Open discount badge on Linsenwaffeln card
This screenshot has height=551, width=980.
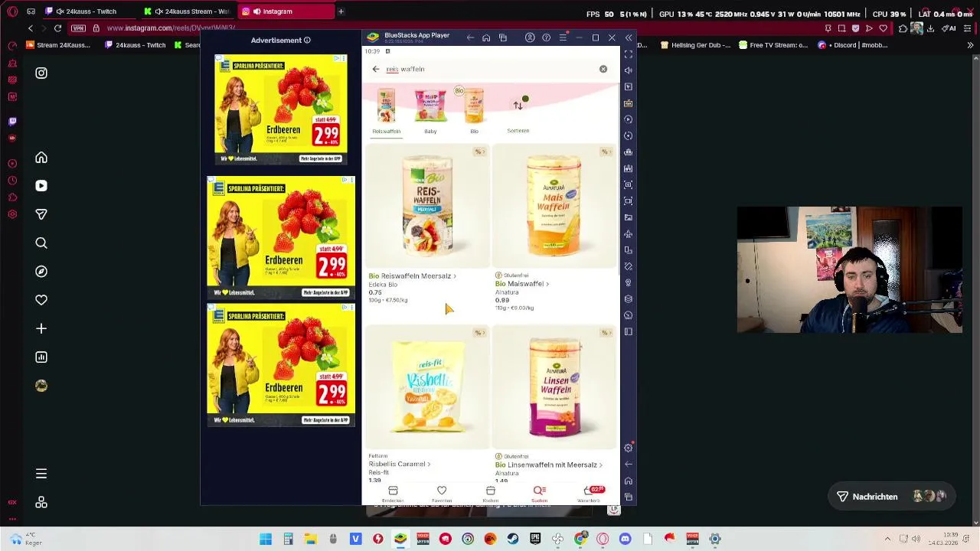(x=606, y=333)
